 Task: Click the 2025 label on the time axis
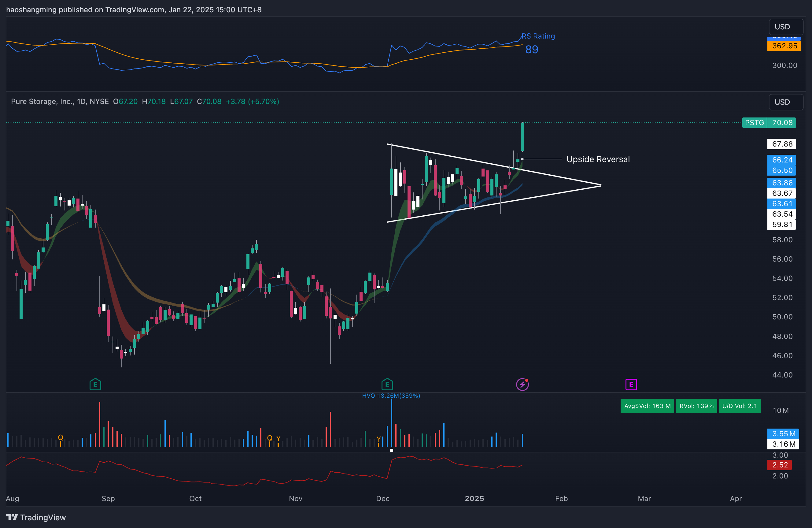tap(474, 498)
